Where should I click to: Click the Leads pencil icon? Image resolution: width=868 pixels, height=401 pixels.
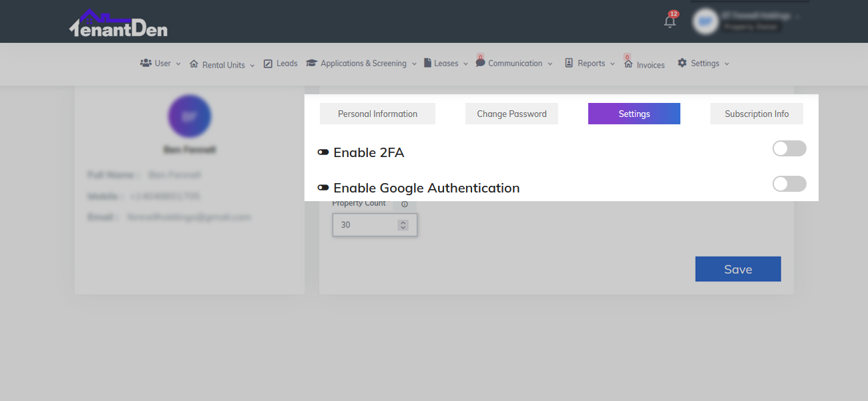click(x=268, y=63)
